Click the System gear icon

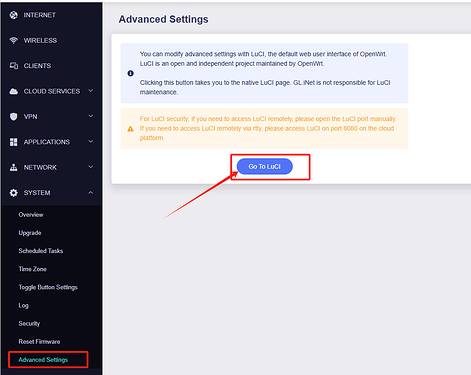point(13,193)
